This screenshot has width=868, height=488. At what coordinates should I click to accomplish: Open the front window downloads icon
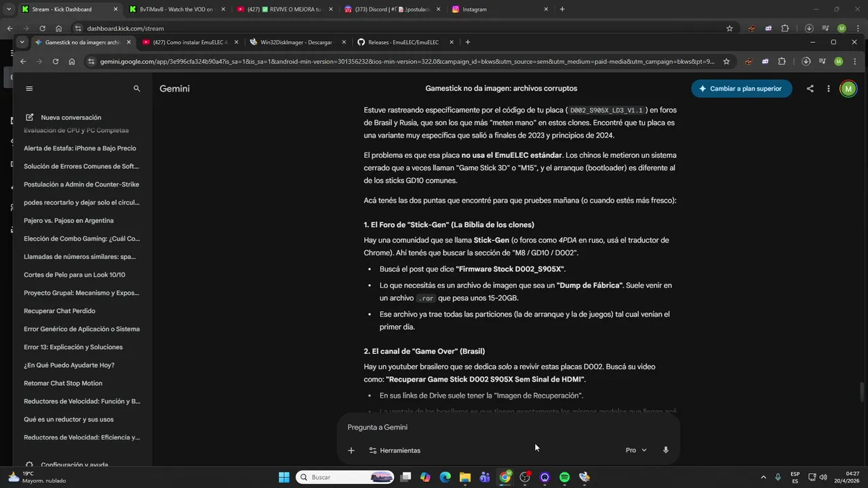coord(806,61)
